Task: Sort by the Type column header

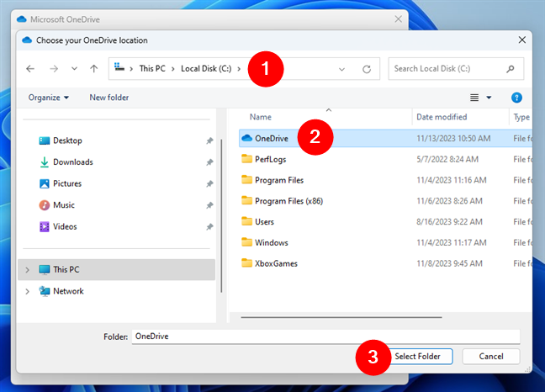Action: pyautogui.click(x=521, y=117)
